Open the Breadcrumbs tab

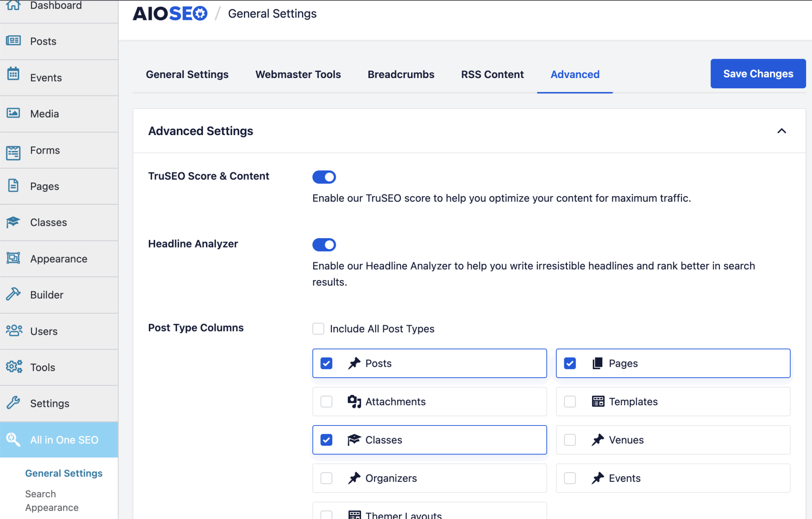(x=401, y=74)
